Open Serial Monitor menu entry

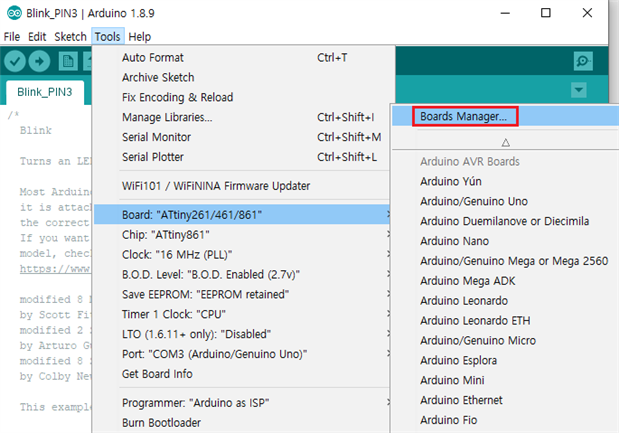[242, 137]
